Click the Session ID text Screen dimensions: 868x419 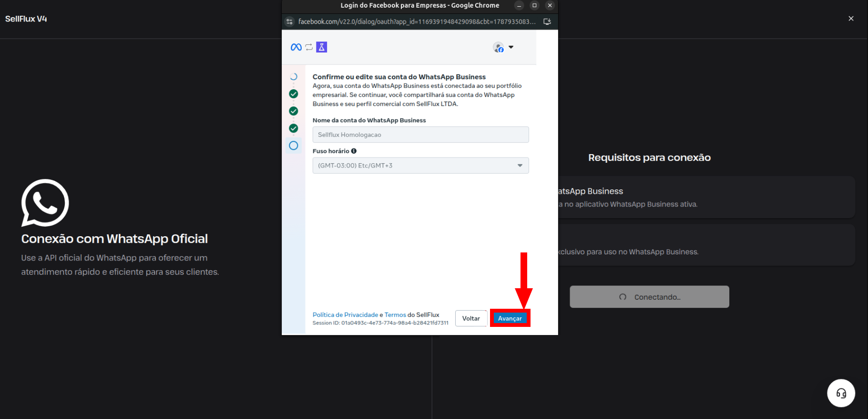coord(380,323)
